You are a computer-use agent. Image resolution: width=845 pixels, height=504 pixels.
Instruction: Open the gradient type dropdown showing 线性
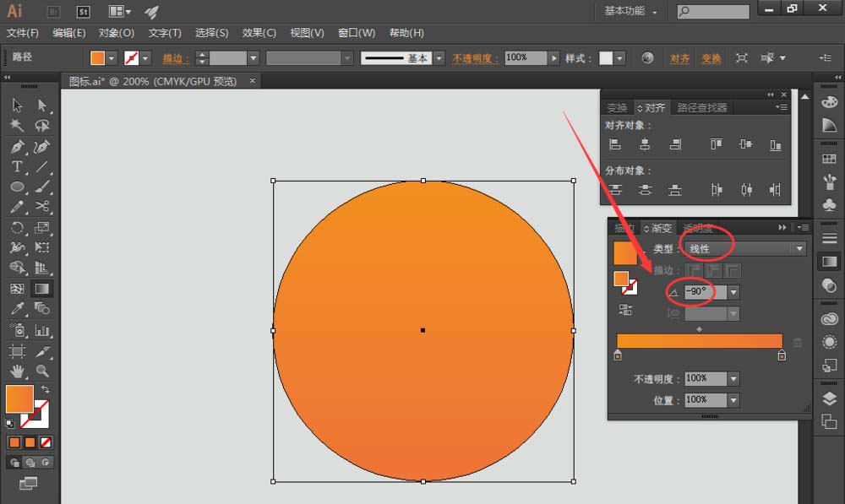745,248
